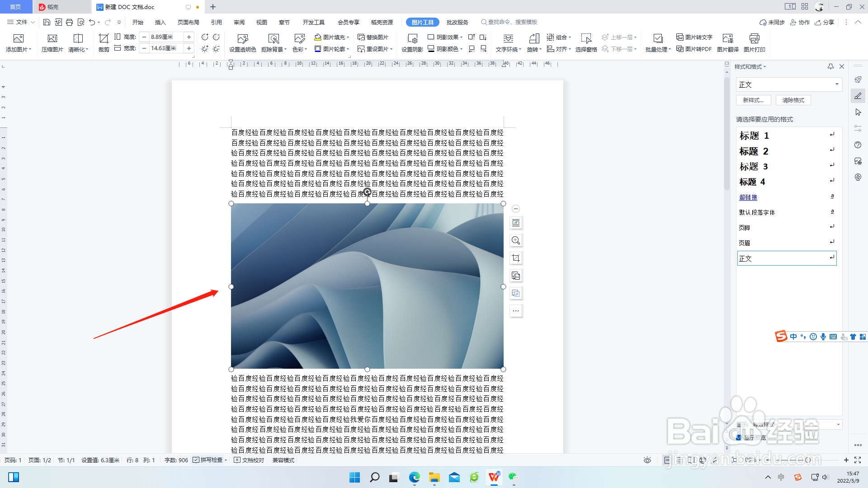Image resolution: width=868 pixels, height=488 pixels.
Task: Click the undo arrow icon
Action: (92, 22)
